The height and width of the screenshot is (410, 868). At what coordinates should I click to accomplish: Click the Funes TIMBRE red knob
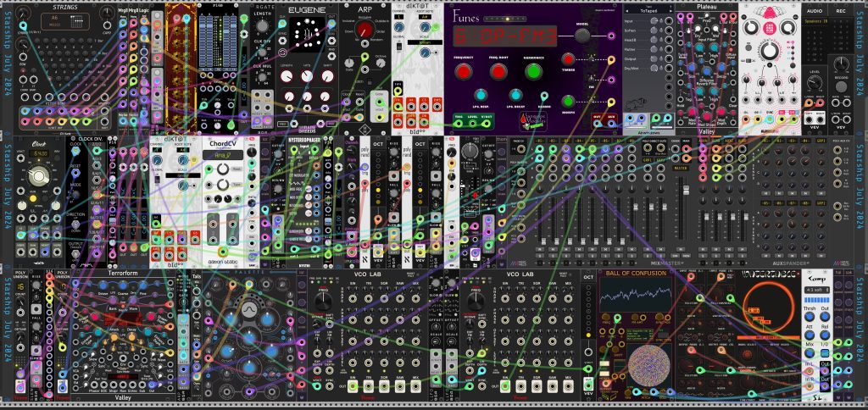[x=568, y=58]
